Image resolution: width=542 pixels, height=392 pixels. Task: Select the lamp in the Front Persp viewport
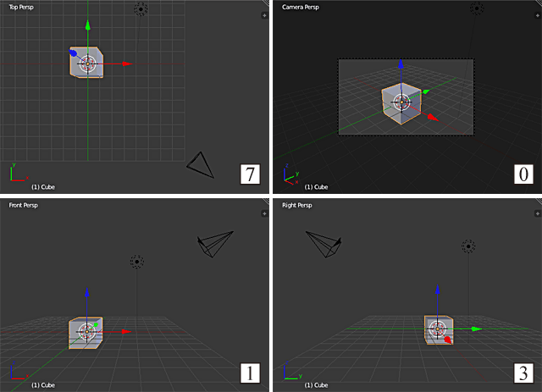136,262
